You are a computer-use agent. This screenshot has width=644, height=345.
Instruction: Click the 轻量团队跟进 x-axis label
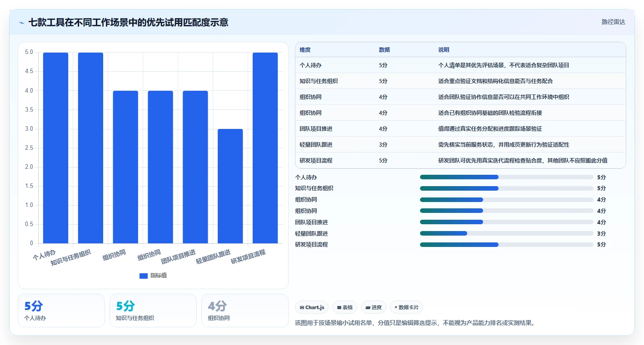pyautogui.click(x=213, y=257)
